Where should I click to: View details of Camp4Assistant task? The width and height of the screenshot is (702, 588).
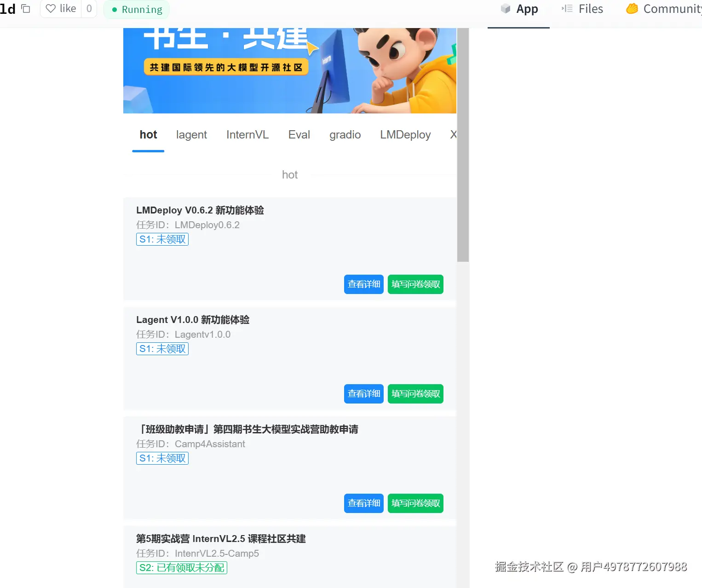363,503
